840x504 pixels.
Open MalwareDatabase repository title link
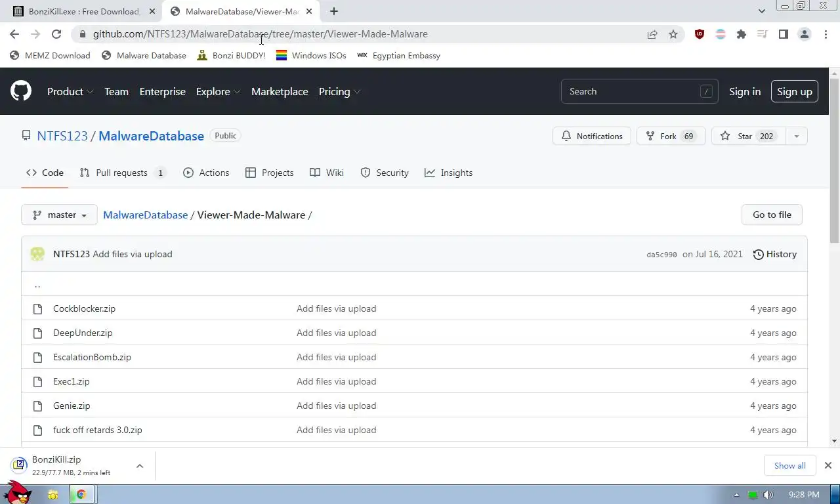pyautogui.click(x=151, y=136)
